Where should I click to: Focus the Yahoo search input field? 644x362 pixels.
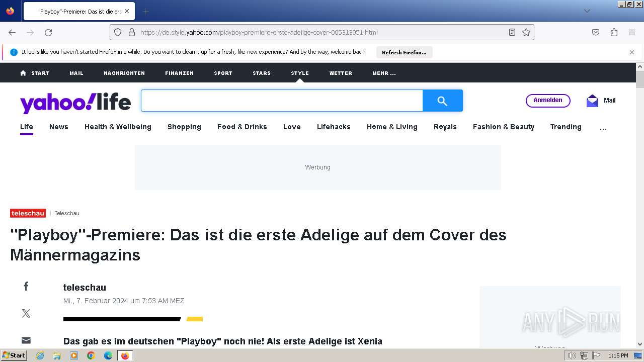coord(282,101)
